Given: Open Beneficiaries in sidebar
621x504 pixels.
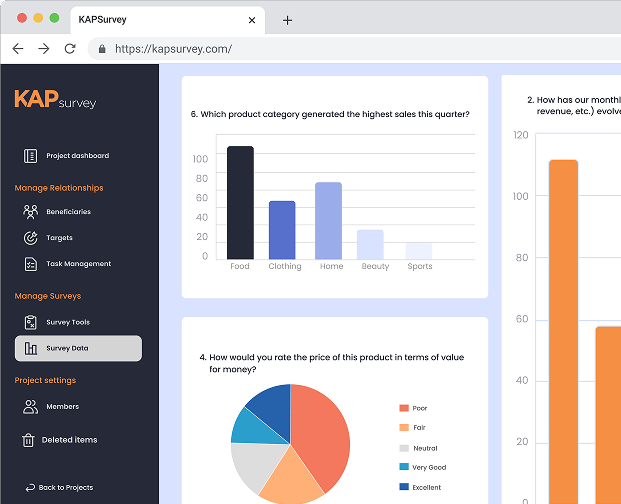Looking at the screenshot, I should click(57, 212).
